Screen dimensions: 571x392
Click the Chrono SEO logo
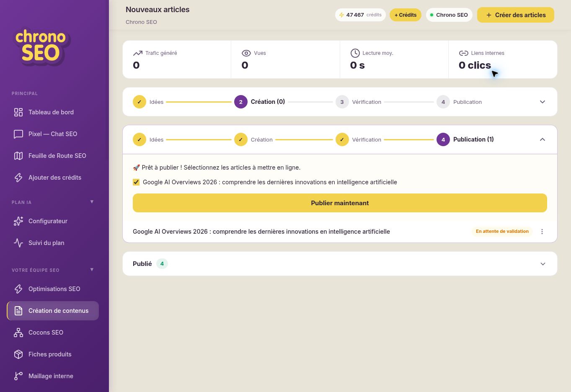[41, 46]
